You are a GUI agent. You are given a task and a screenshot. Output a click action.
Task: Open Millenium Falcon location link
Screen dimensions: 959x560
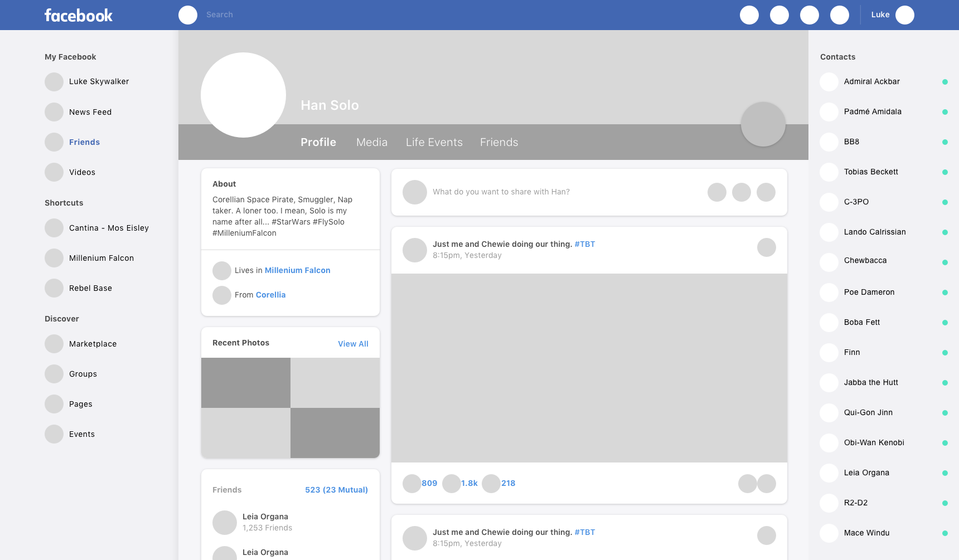(x=297, y=270)
